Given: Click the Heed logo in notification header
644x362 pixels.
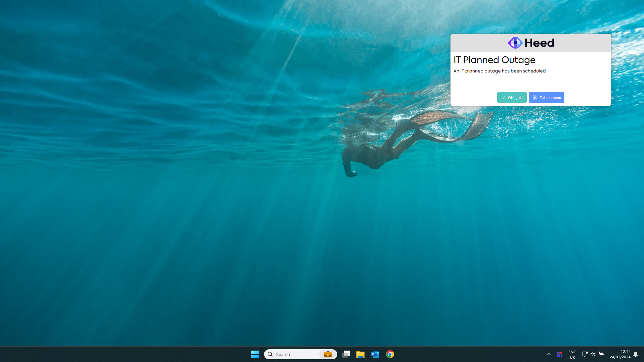Looking at the screenshot, I should [530, 43].
